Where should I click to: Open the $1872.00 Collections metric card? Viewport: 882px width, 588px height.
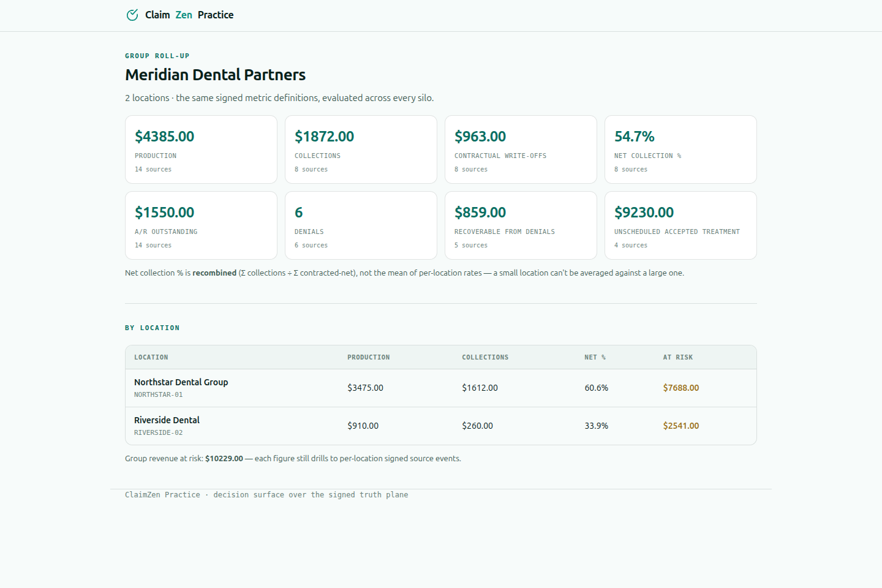point(361,149)
